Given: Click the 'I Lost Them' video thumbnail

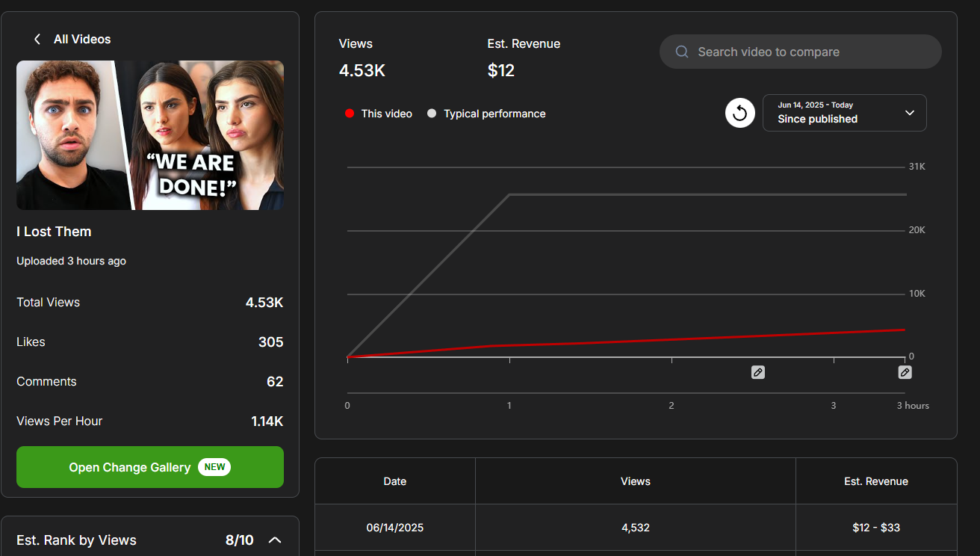Looking at the screenshot, I should coord(150,135).
